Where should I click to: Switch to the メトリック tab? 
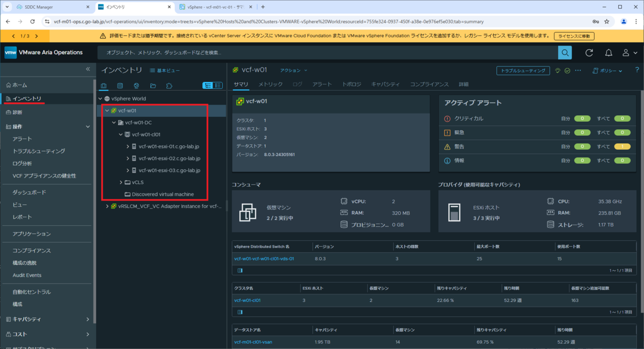click(270, 85)
